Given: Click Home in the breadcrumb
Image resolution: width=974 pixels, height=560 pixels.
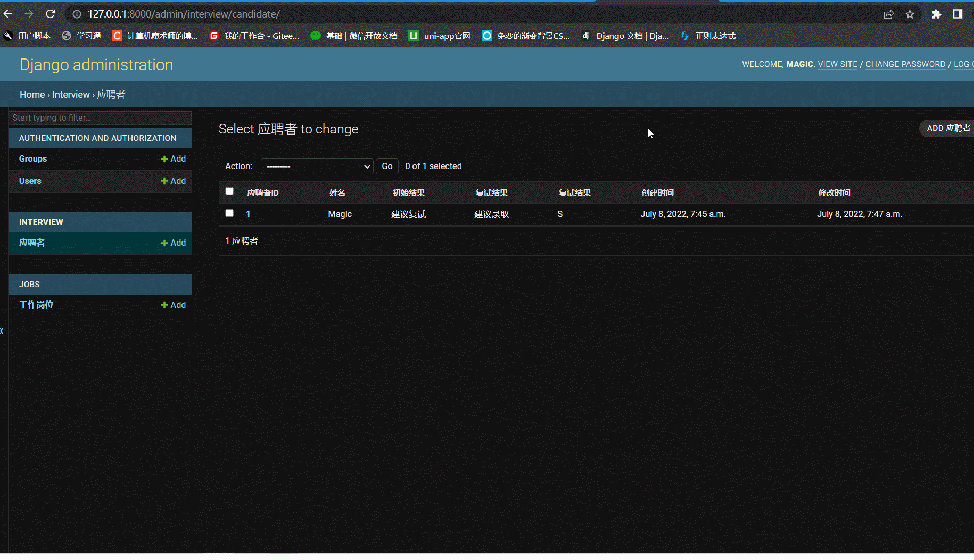Looking at the screenshot, I should tap(32, 94).
